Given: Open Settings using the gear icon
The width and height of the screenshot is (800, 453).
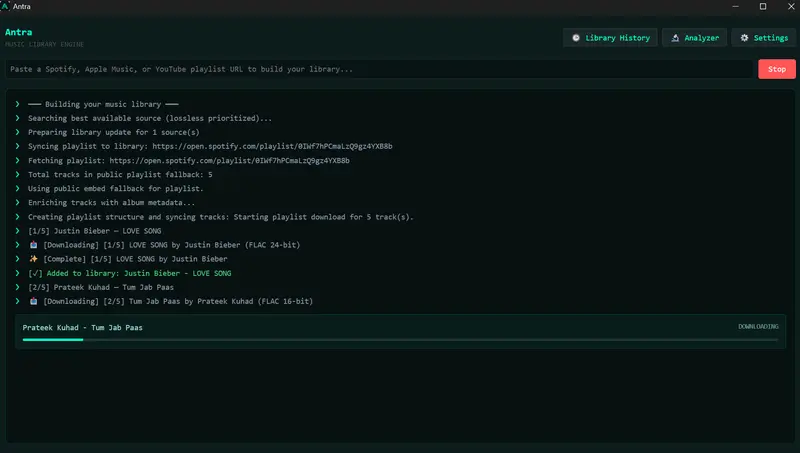Looking at the screenshot, I should coord(743,38).
